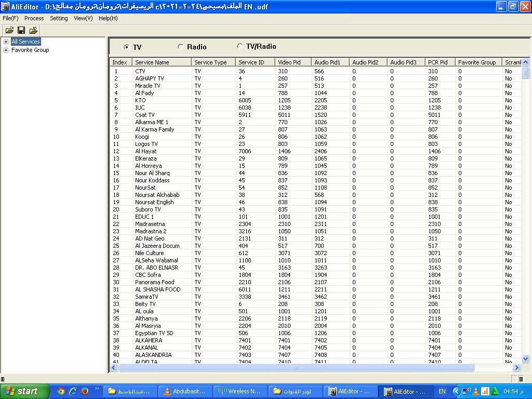The image size is (532, 399).
Task: Select the TV/Radio filter option
Action: (240, 46)
